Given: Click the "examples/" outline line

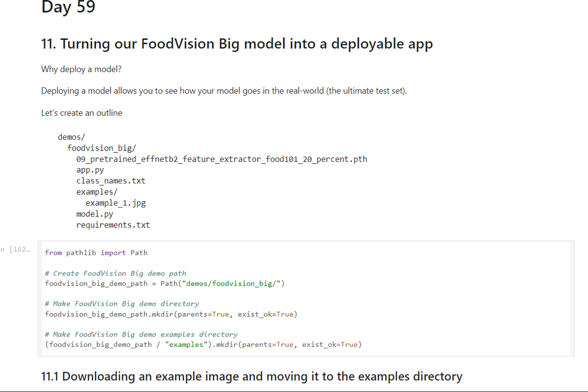Looking at the screenshot, I should click(x=97, y=192).
